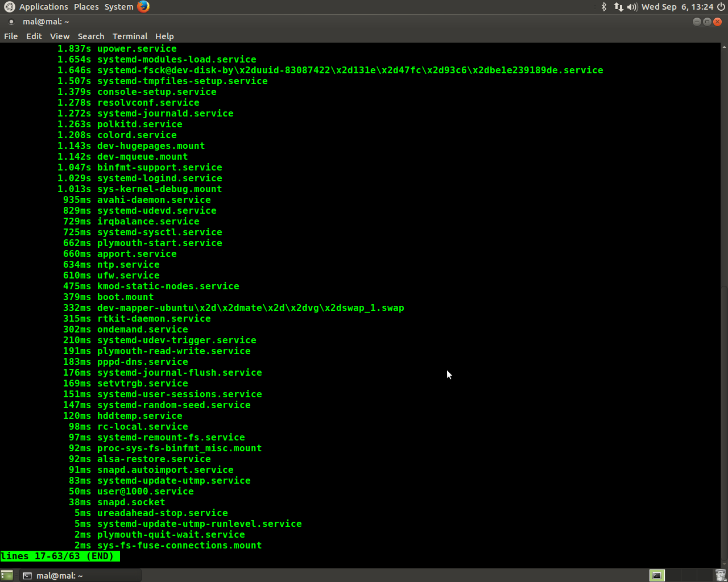Click the systemd-journald.service line
Viewport: 728px width, 582px height.
click(x=145, y=114)
